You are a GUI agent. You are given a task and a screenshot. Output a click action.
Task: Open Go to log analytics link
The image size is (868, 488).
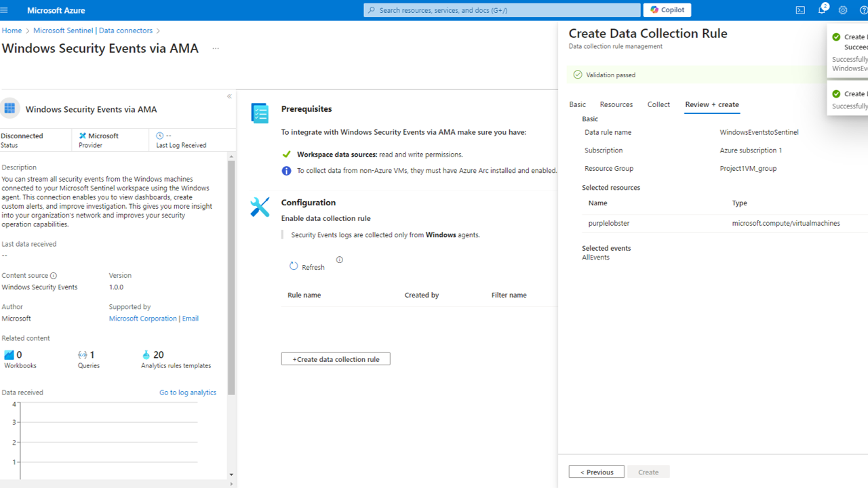pos(188,392)
